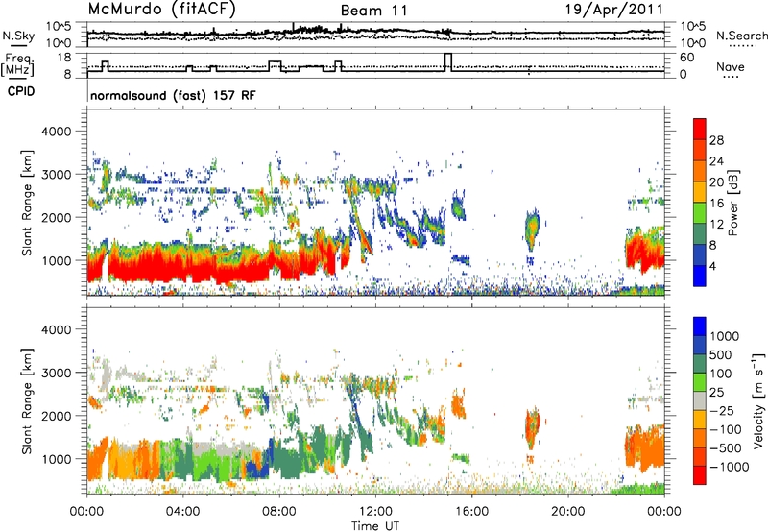Click the '1000' velocity colorbar tick label

point(725,336)
